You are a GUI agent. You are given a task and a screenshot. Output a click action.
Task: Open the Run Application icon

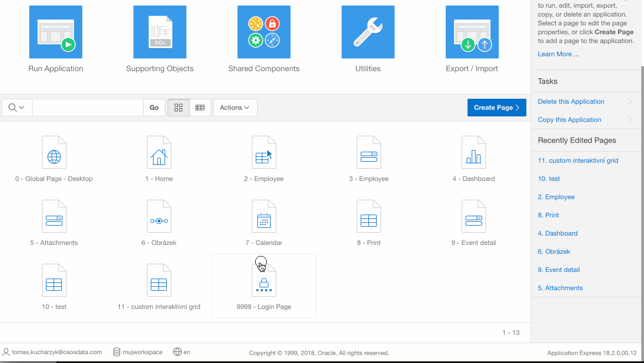click(55, 33)
